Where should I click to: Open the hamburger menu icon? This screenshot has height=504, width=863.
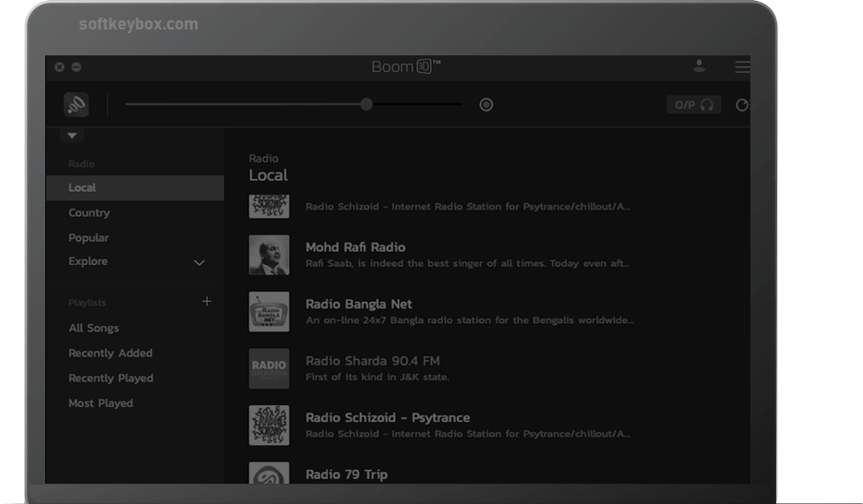[742, 66]
